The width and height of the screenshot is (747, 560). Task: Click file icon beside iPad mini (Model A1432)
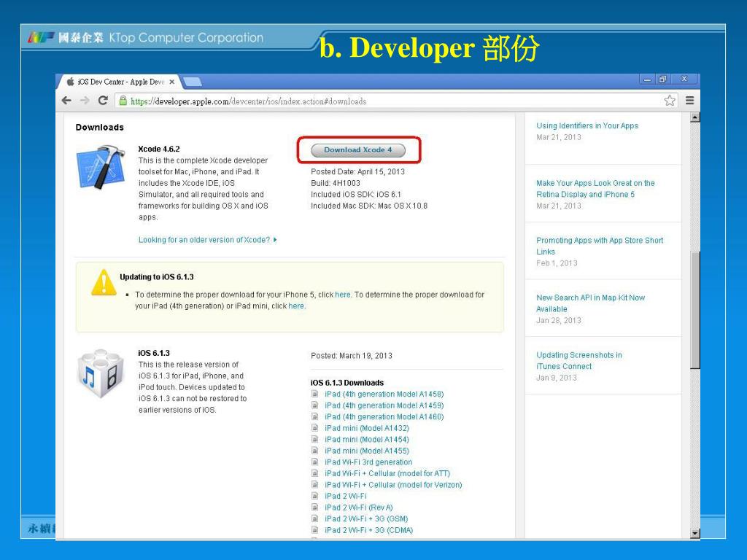point(315,427)
